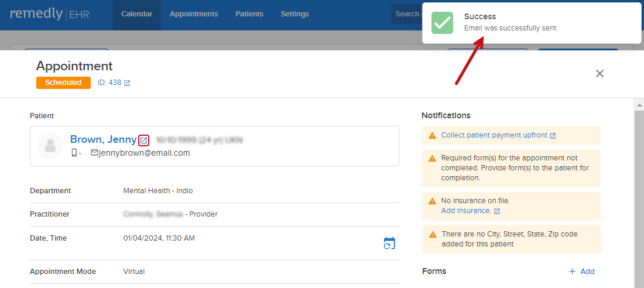Click the external-link icon after Collect patient payment upfront

pyautogui.click(x=553, y=136)
